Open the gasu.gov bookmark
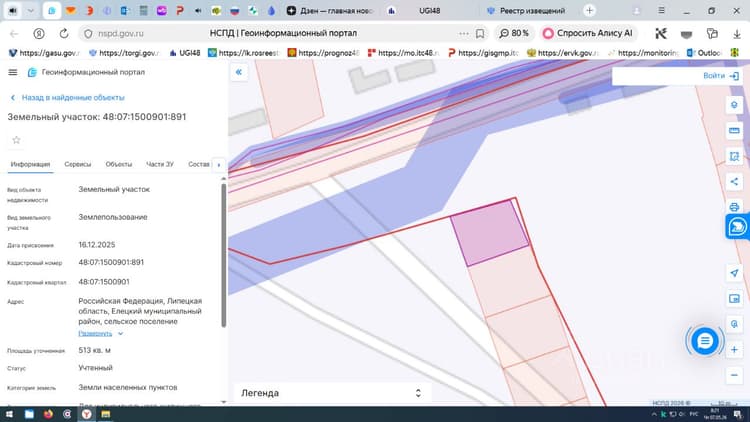This screenshot has height=422, width=750. tap(44, 53)
